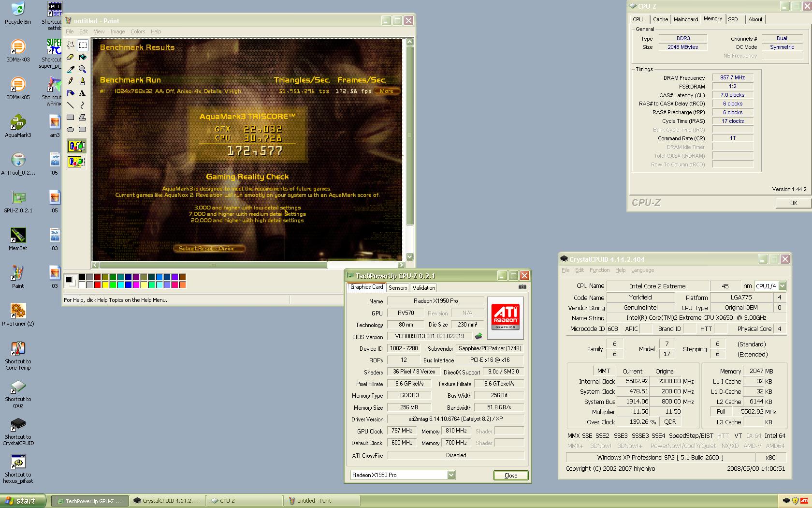Pick the white color swatch in Paint palette
812x508 pixels.
(82, 285)
